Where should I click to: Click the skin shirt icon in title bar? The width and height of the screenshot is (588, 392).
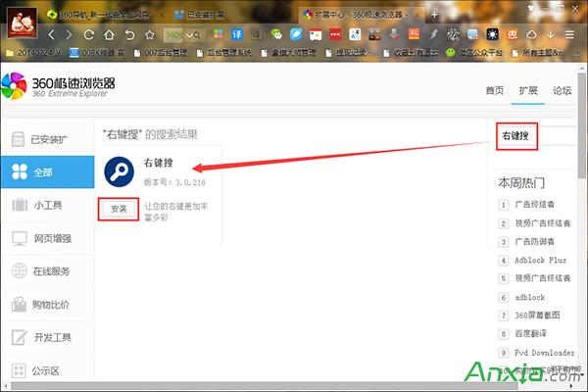pyautogui.click(x=530, y=9)
